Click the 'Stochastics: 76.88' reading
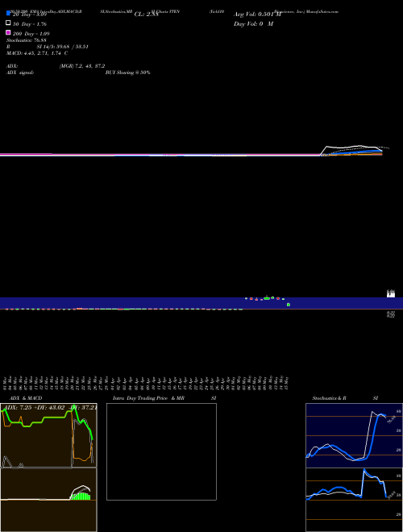This screenshot has width=403, height=532. [26, 40]
